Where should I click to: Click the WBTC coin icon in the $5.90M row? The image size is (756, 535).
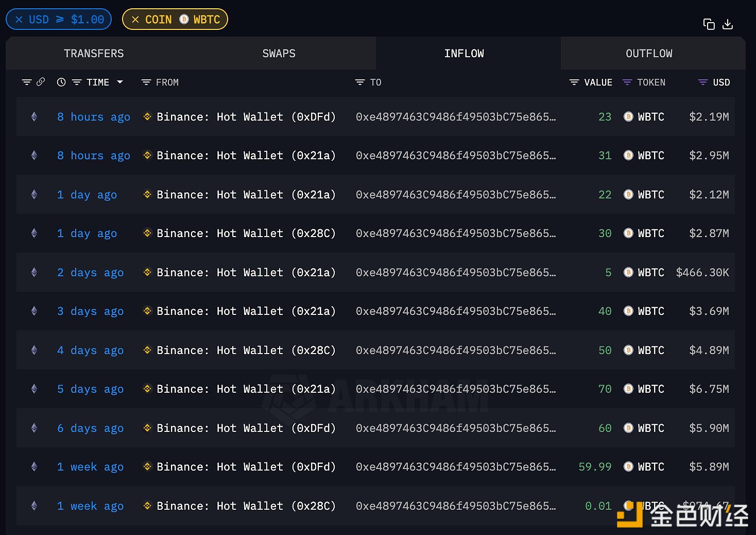click(x=628, y=428)
